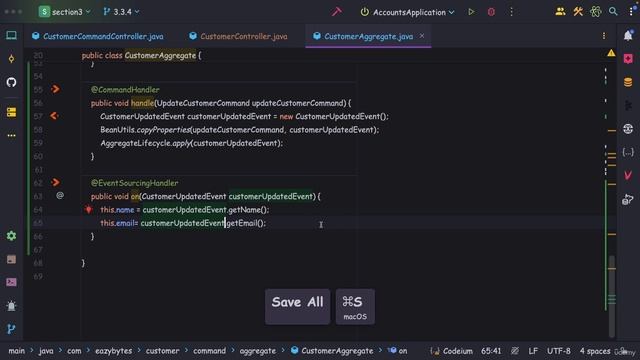
Task: Open the Git branch tool window
Action: (x=11, y=329)
